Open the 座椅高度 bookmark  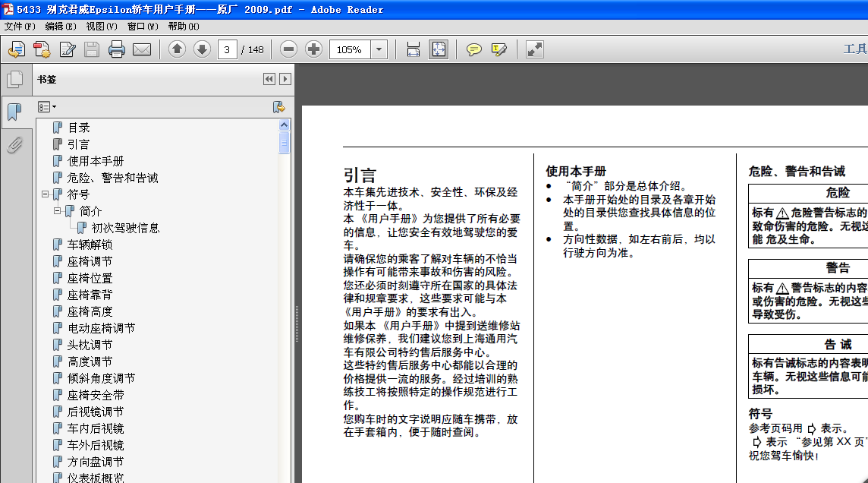90,311
